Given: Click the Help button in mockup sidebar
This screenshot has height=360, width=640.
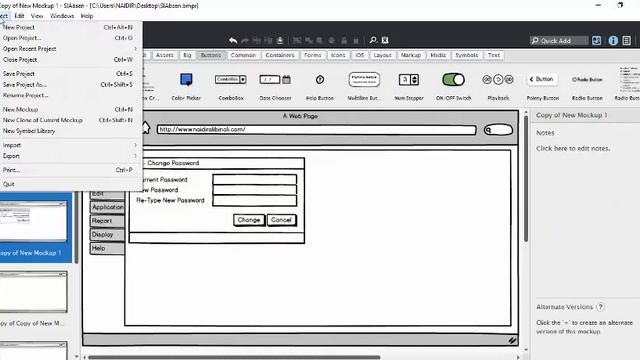Looking at the screenshot, I should tap(107, 248).
